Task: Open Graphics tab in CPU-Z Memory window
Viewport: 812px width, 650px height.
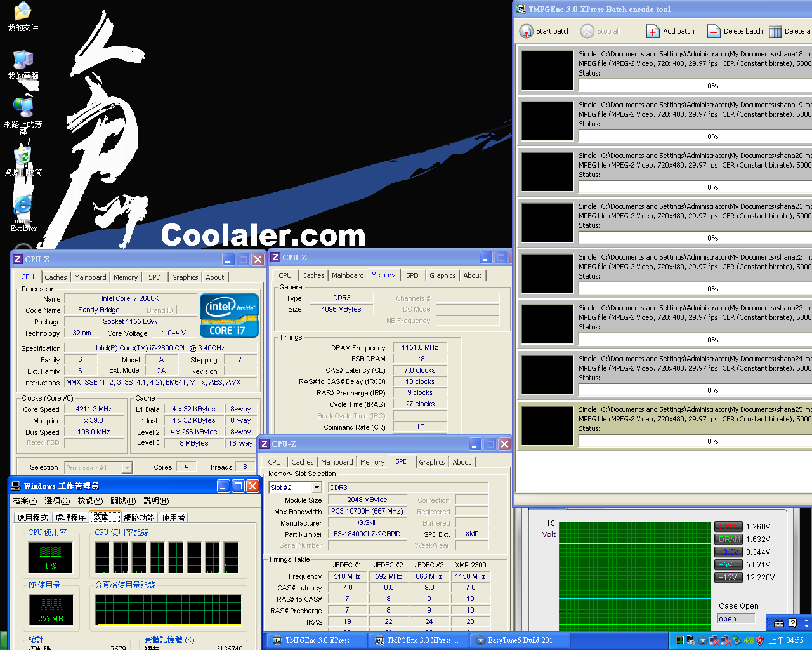Action: tap(443, 275)
